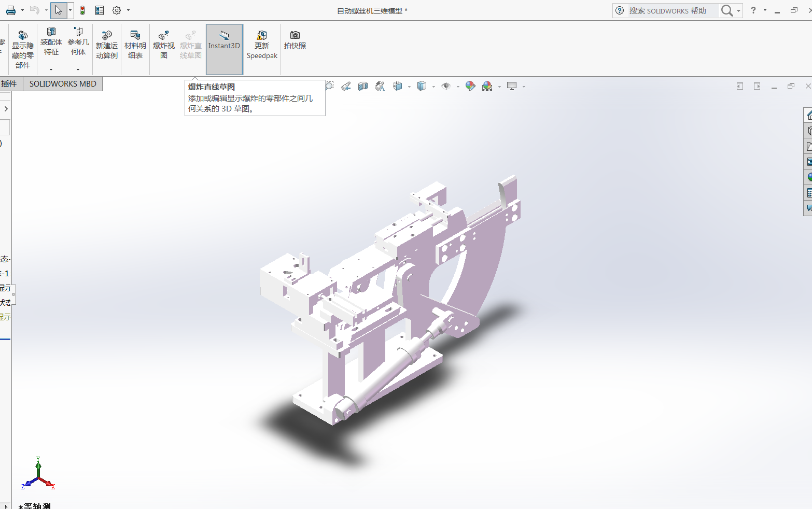Open the Print dropdown arrow

click(x=22, y=10)
